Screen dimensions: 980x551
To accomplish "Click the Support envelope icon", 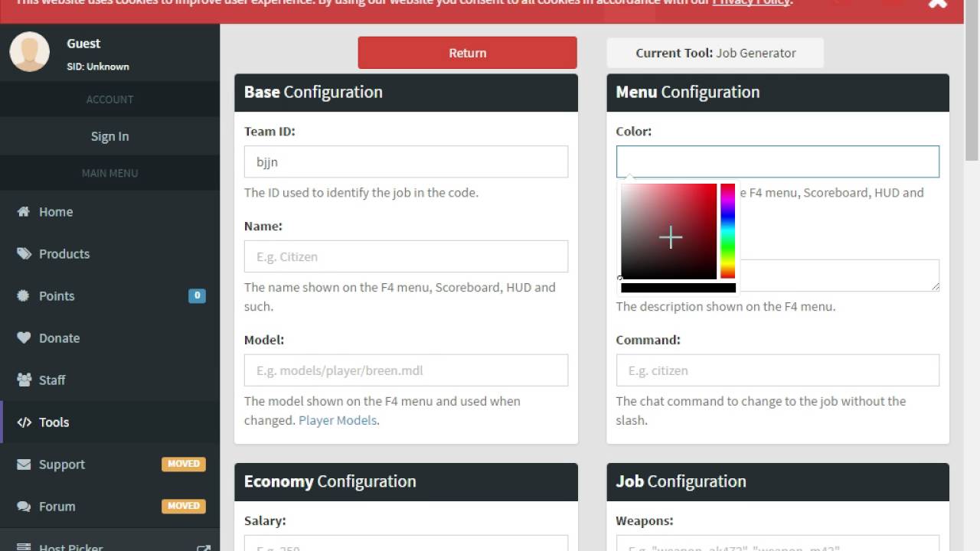I will point(24,465).
